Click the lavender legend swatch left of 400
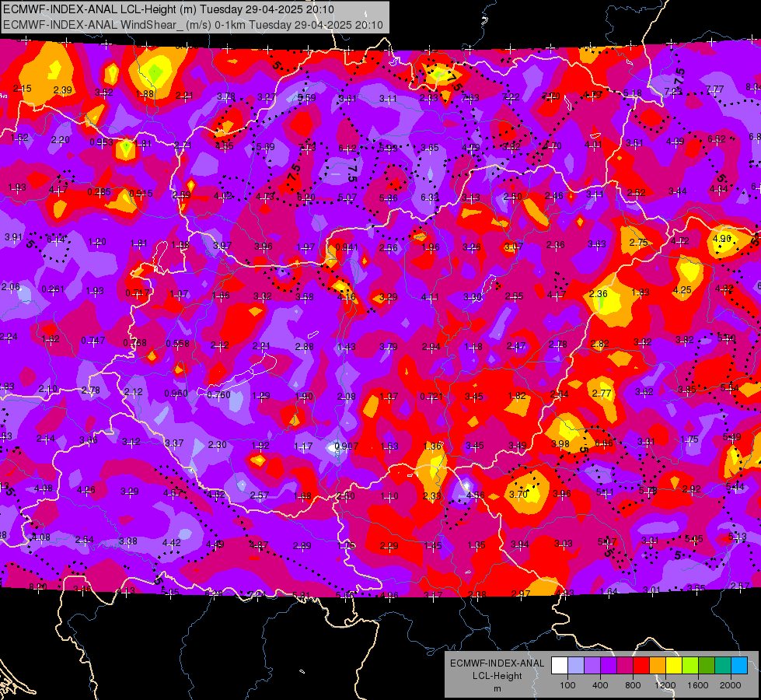 (592, 665)
